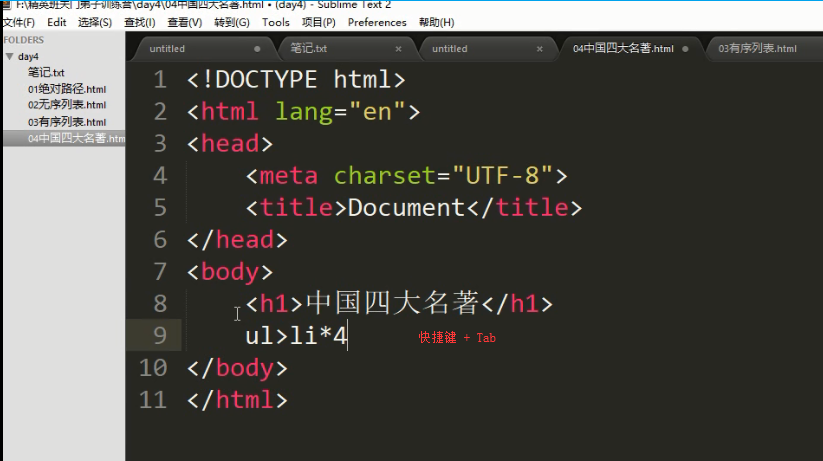
Task: Close the 笔记.txt tab
Action: [x=398, y=49]
